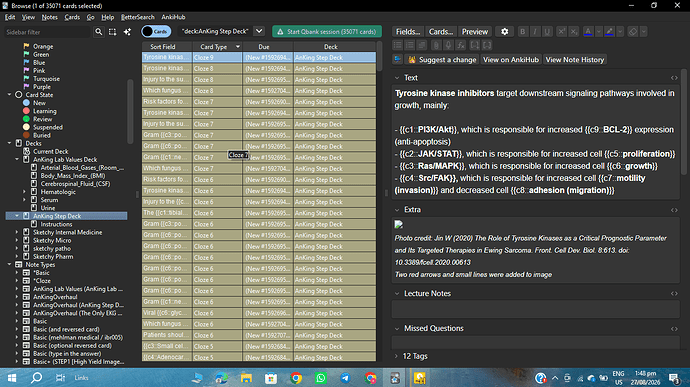
Task: Collapse the AnKing Step Deck tree node
Action: click(x=17, y=216)
